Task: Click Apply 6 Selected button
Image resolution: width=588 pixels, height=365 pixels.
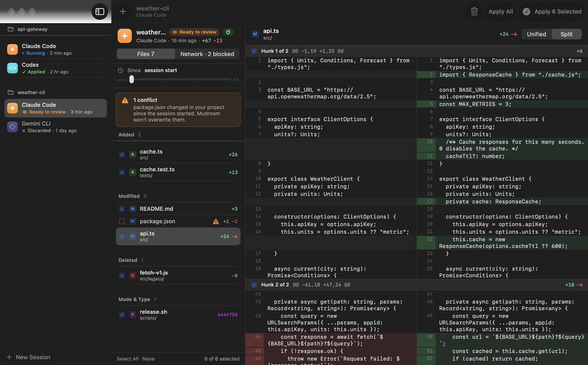Action: 552,12
